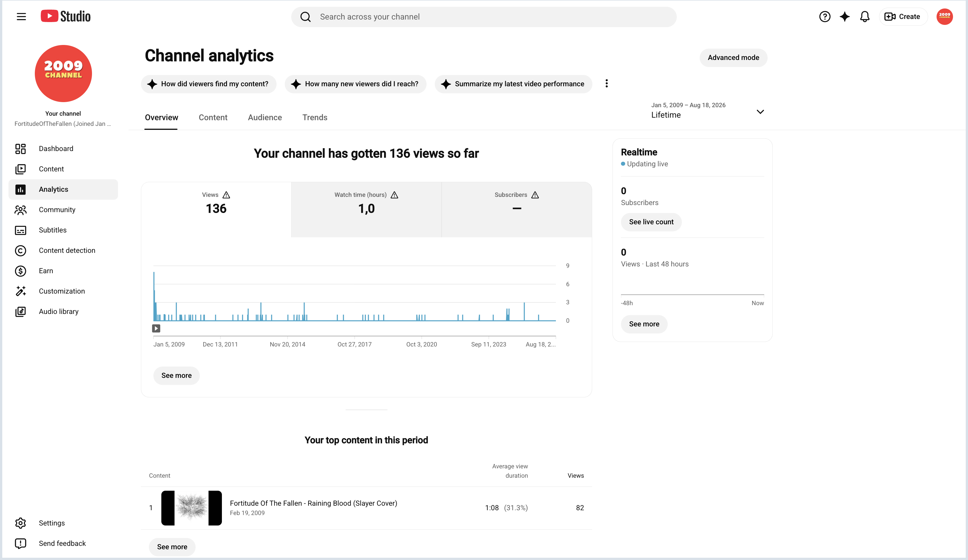
Task: Switch to the Audience tab
Action: click(x=265, y=117)
